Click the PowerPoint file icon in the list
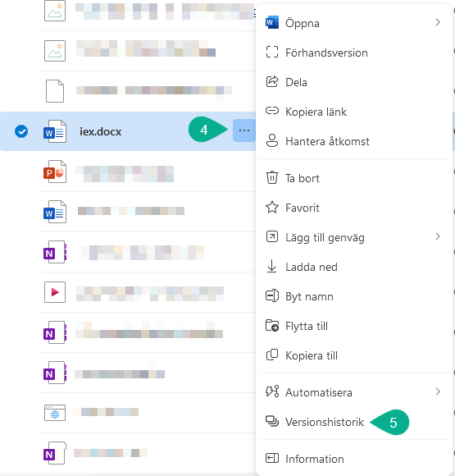455x476 pixels. click(55, 172)
